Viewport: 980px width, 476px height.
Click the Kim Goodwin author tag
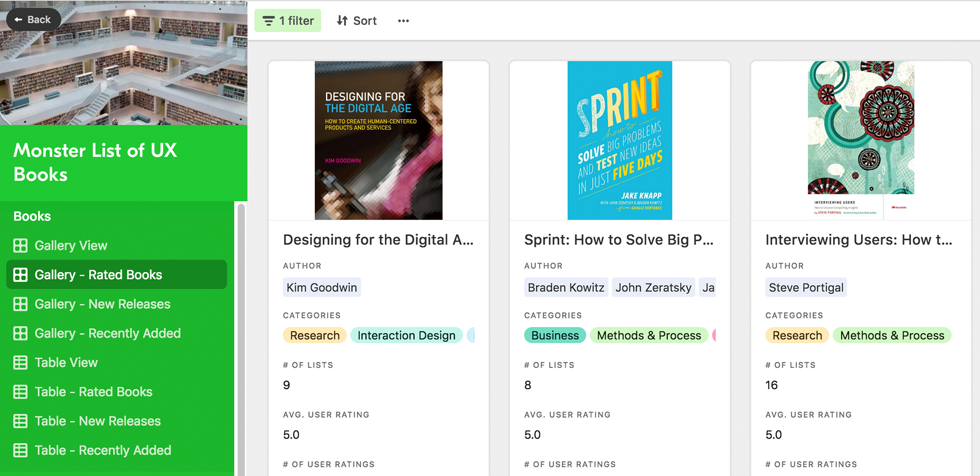point(322,288)
